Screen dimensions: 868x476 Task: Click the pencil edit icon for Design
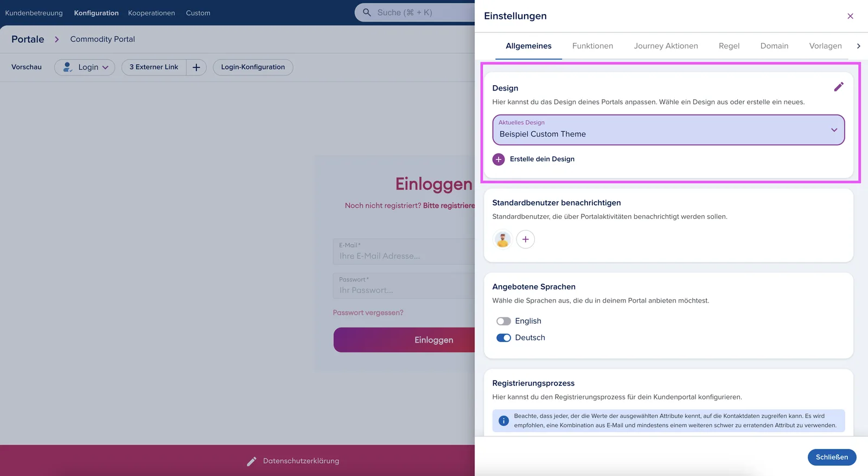click(x=839, y=87)
